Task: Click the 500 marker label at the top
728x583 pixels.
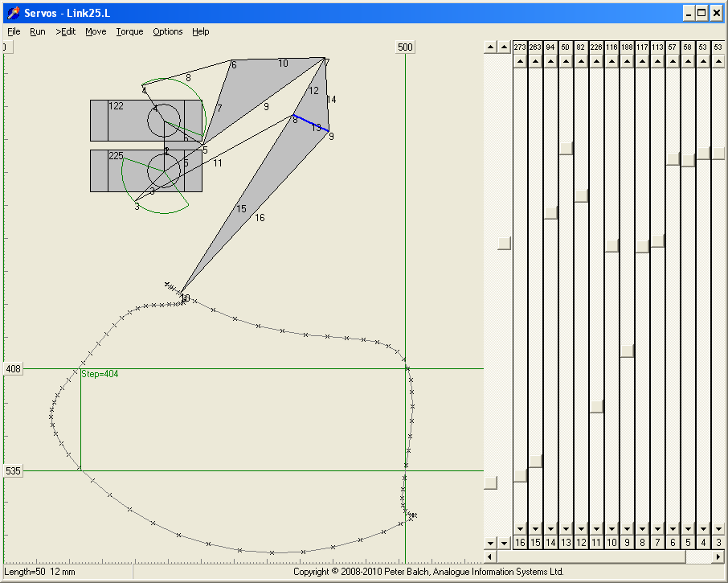Action: pyautogui.click(x=404, y=47)
